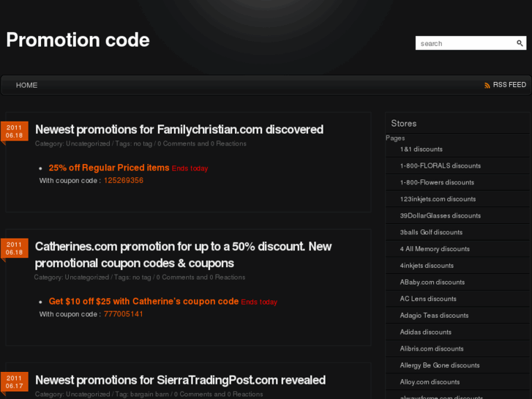Click coupon code 125269356

[x=124, y=180]
